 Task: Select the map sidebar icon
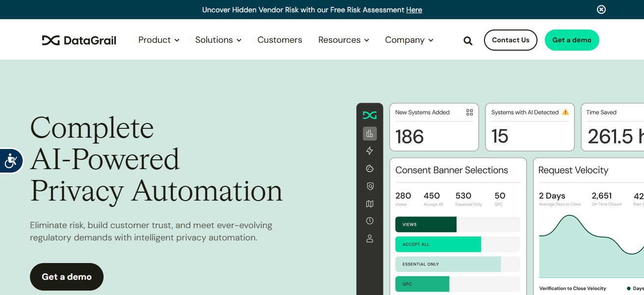click(x=370, y=204)
